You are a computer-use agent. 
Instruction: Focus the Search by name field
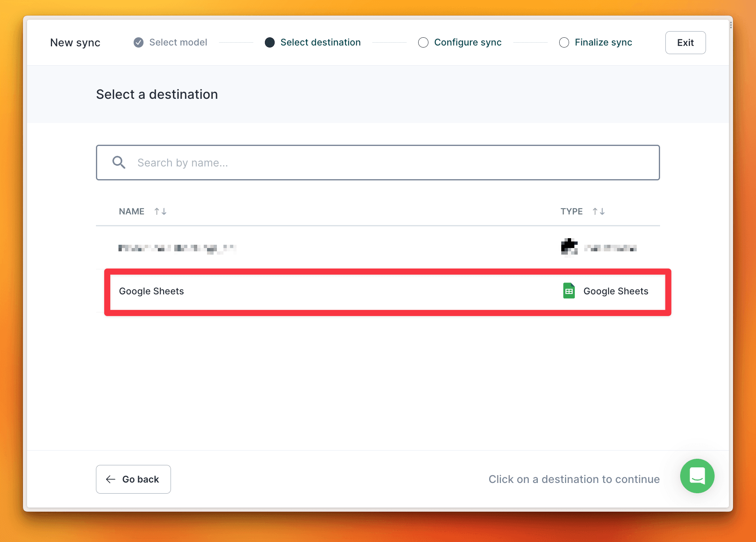coord(378,162)
